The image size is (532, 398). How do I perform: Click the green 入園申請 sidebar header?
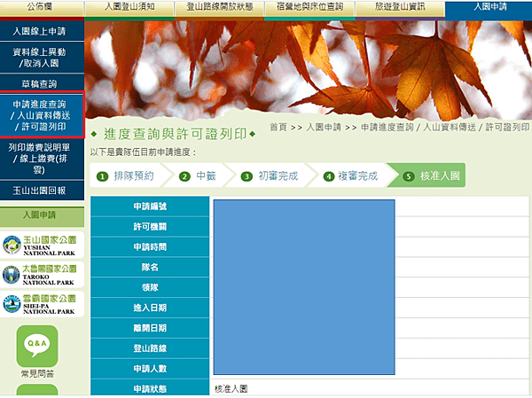(42, 216)
